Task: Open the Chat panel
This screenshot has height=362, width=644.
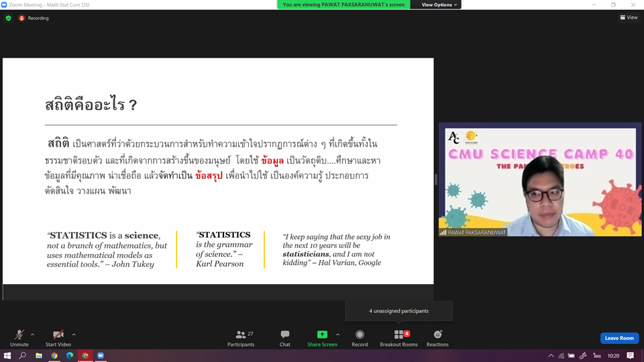Action: coord(285,338)
